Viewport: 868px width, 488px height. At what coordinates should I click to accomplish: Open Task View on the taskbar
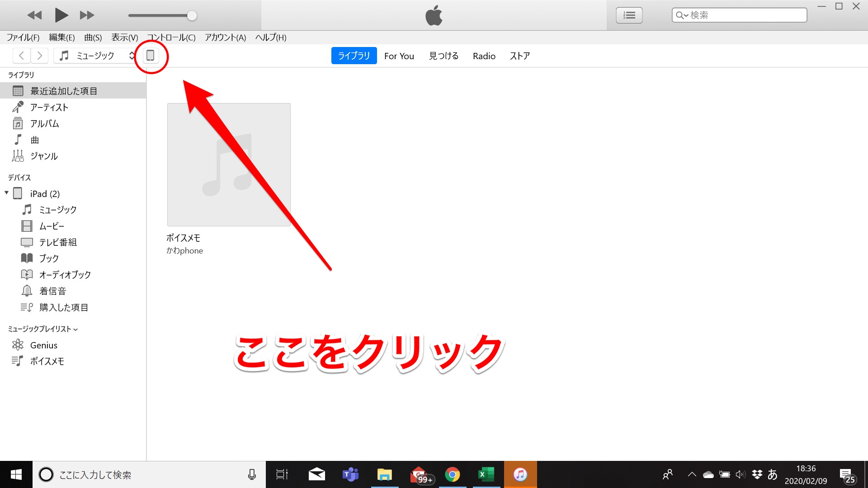coord(282,474)
